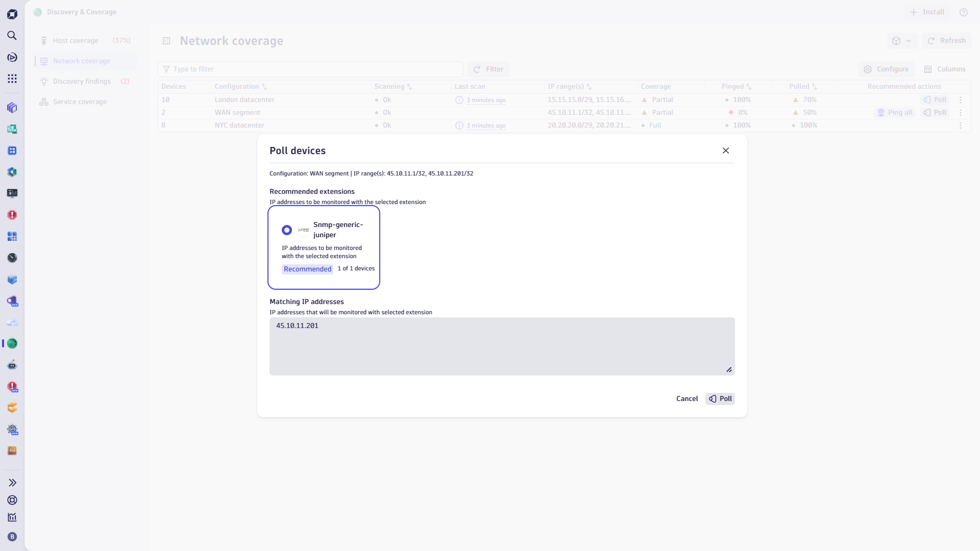The width and height of the screenshot is (980, 551).
Task: Click the Type to filter input field
Action: [310, 69]
